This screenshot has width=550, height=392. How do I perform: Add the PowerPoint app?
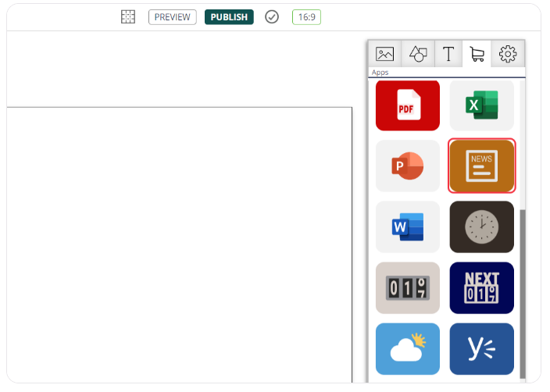pyautogui.click(x=408, y=166)
